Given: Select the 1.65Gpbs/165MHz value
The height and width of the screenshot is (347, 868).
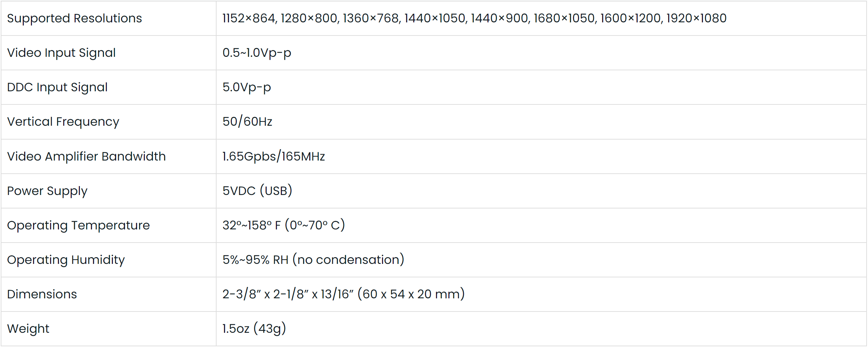Looking at the screenshot, I should (274, 156).
